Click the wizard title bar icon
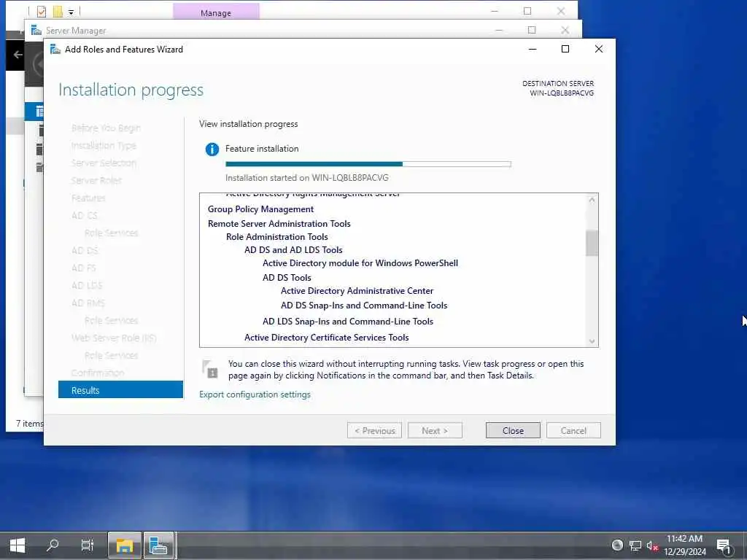 55,49
